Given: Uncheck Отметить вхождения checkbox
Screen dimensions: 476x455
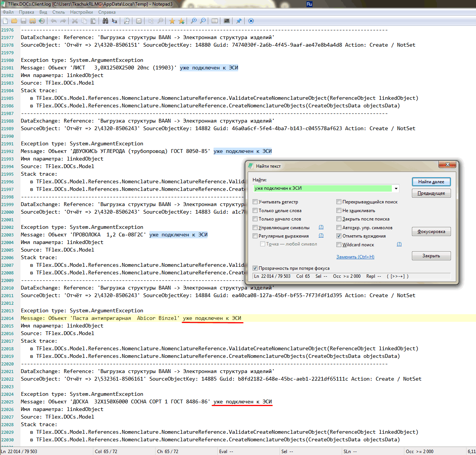Looking at the screenshot, I should tap(339, 236).
